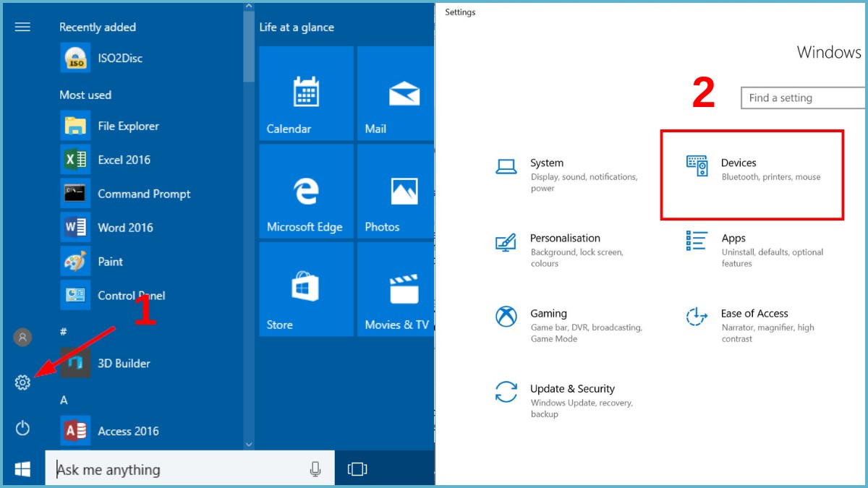The width and height of the screenshot is (868, 488).
Task: Expand the hamburger menu in Start
Action: point(22,27)
